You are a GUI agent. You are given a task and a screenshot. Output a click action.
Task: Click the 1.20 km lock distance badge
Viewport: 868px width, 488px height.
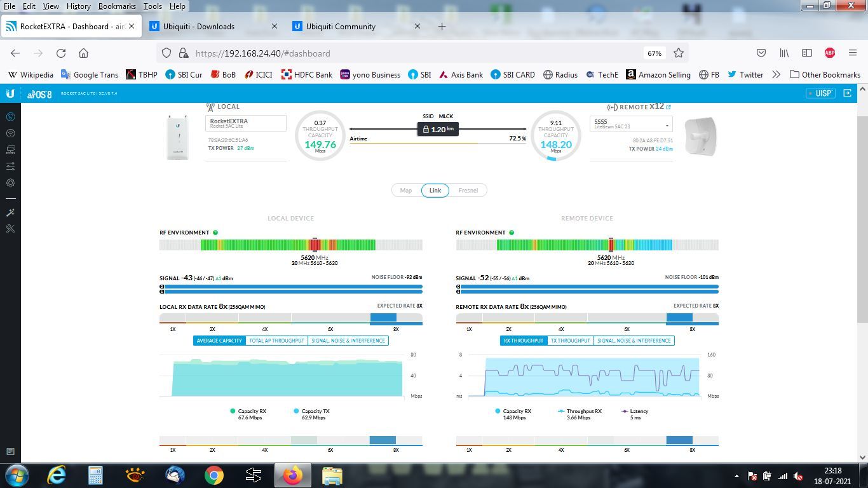[x=438, y=129]
